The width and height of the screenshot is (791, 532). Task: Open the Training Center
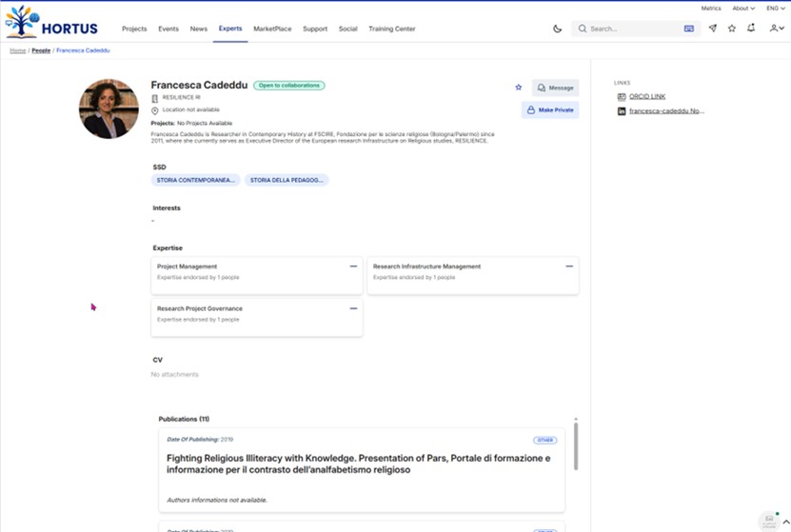tap(392, 29)
